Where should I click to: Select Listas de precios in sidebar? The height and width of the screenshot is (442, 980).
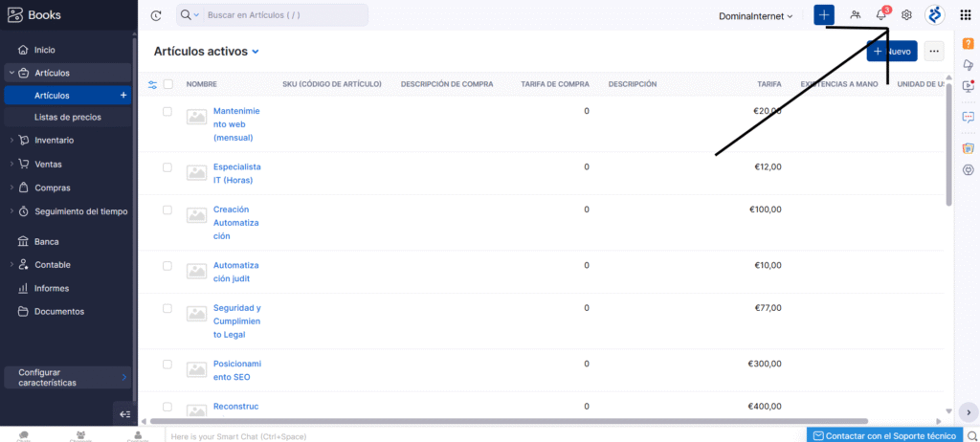(67, 117)
